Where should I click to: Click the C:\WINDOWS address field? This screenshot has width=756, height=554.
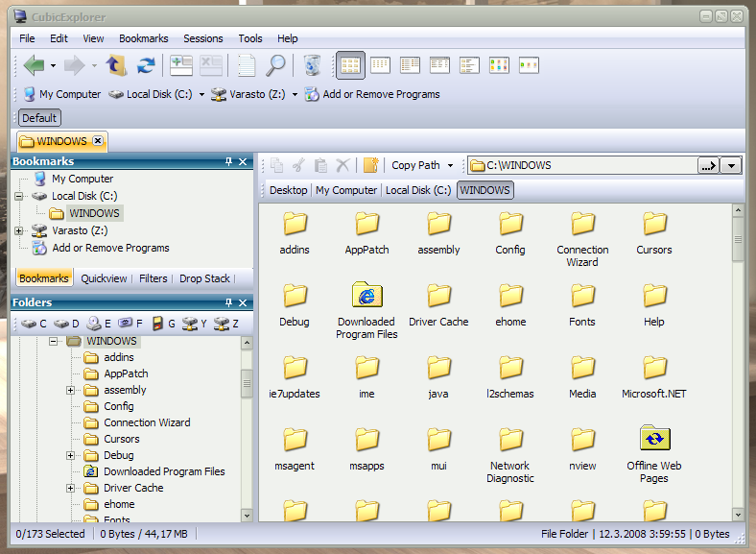pos(583,165)
